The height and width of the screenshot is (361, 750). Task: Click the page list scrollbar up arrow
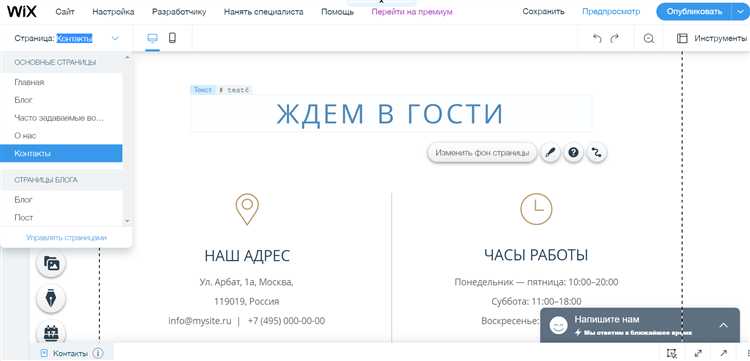click(x=127, y=57)
